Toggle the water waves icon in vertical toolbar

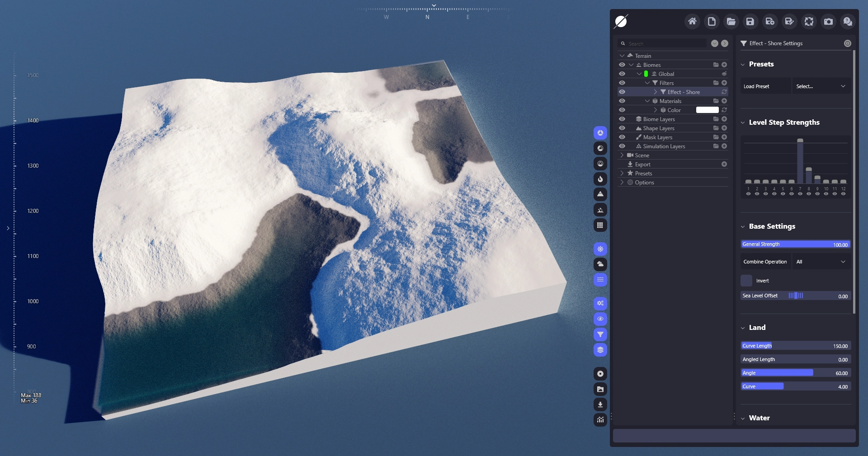[600, 280]
